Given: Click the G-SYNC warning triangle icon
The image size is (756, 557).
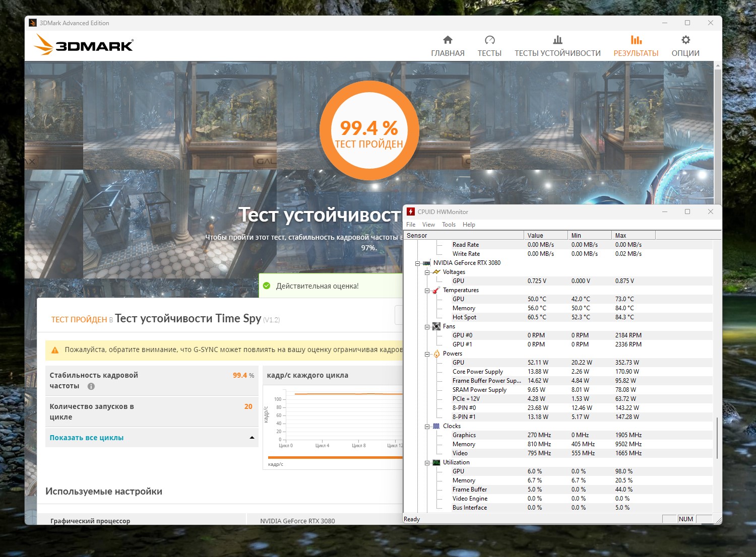Looking at the screenshot, I should tap(55, 350).
